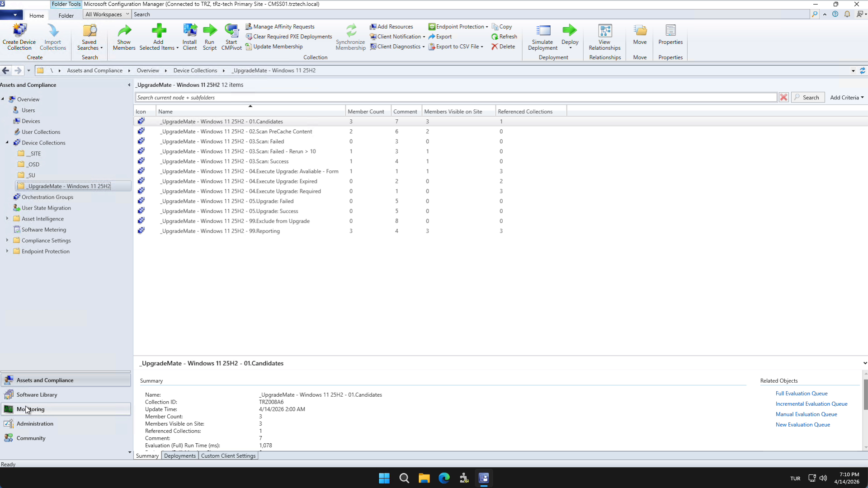The width and height of the screenshot is (868, 488).
Task: Click Update Membership
Action: tap(274, 47)
